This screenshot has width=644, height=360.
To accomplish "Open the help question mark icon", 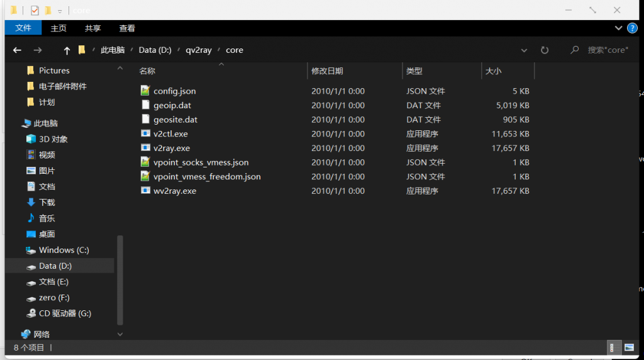I will click(x=632, y=28).
